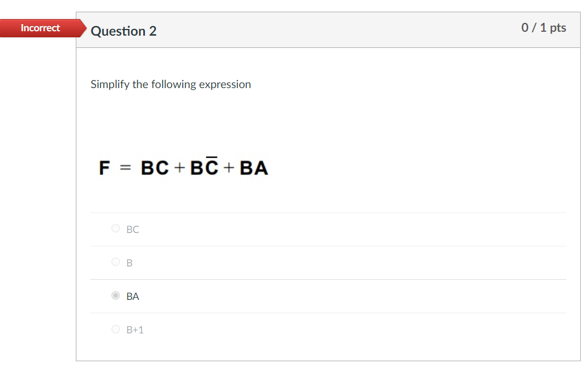This screenshot has width=588, height=369.
Task: Click the divider line above the BC option
Action: (329, 212)
